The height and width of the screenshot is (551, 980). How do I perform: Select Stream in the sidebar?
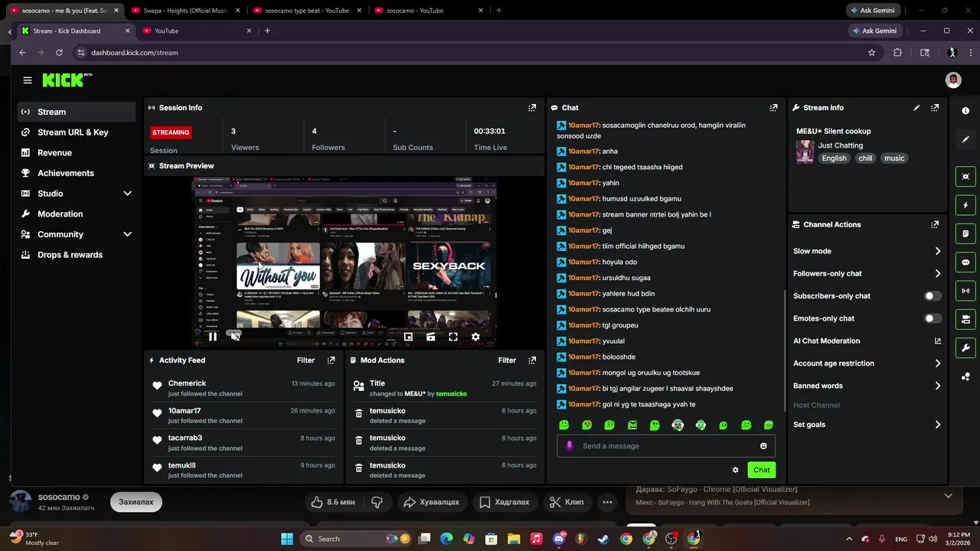click(77, 112)
